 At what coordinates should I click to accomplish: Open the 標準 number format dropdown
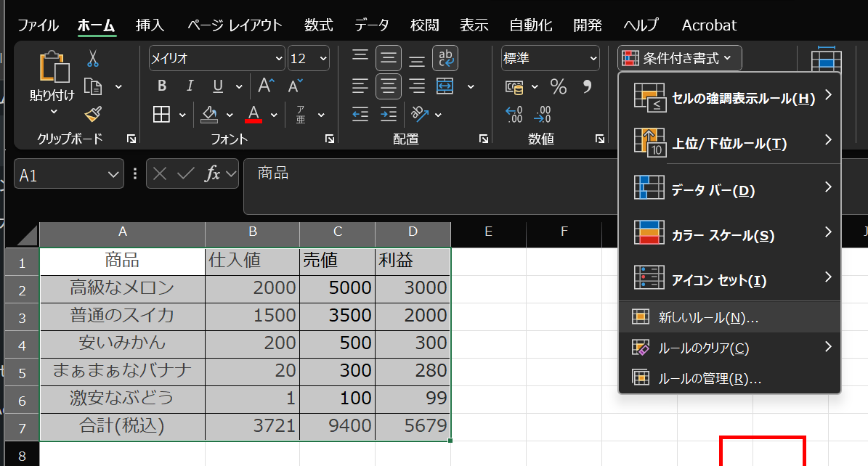point(593,58)
